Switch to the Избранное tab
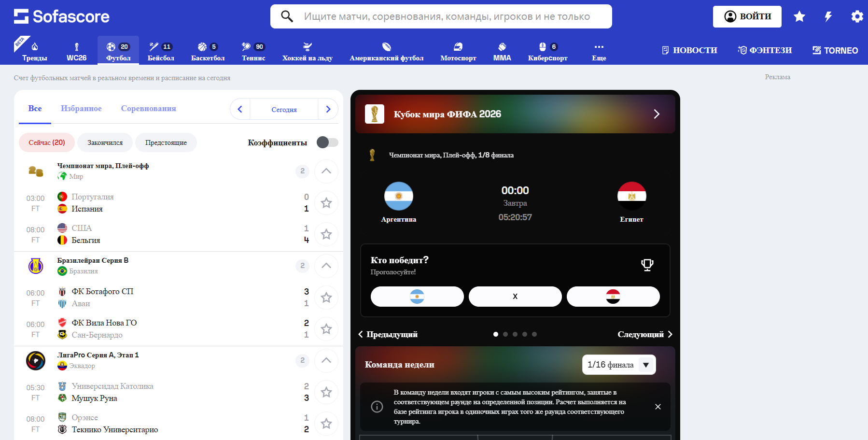The height and width of the screenshot is (440, 868). [81, 109]
